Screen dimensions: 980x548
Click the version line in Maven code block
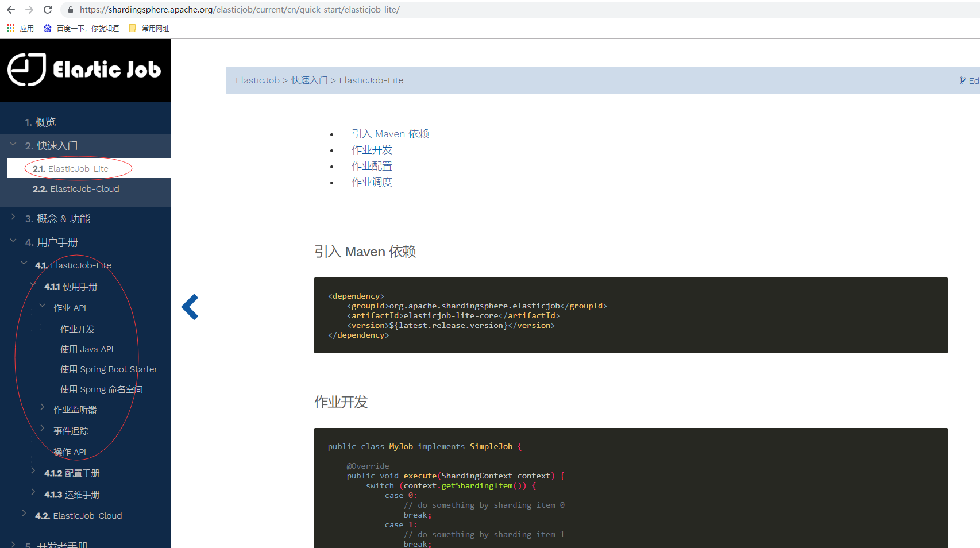pos(450,325)
